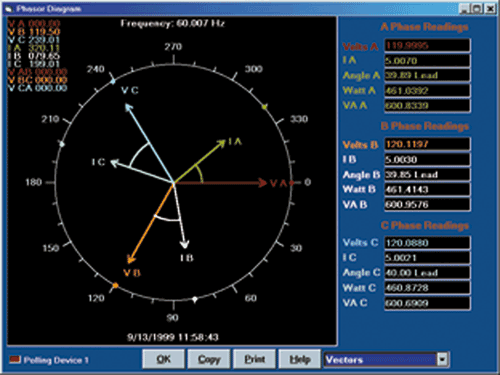Click the V C 239.01 legend entry
This screenshot has height=375, width=500.
[x=34, y=40]
